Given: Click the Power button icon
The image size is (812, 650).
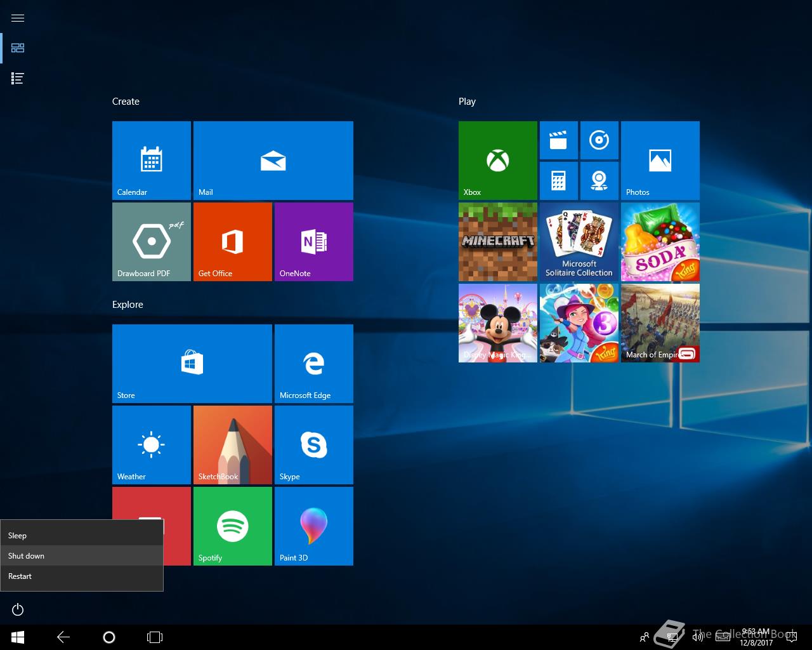Looking at the screenshot, I should [x=18, y=609].
